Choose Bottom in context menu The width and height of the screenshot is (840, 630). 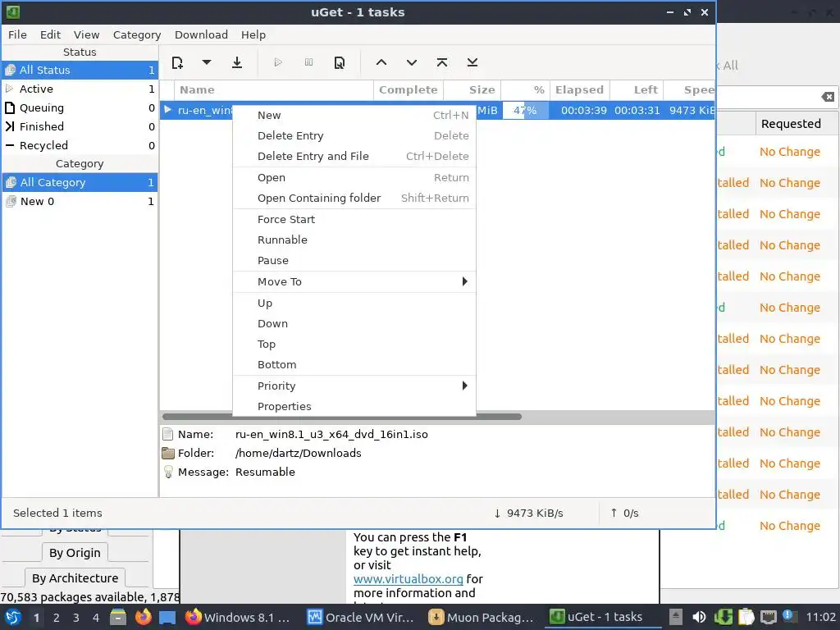click(354, 364)
